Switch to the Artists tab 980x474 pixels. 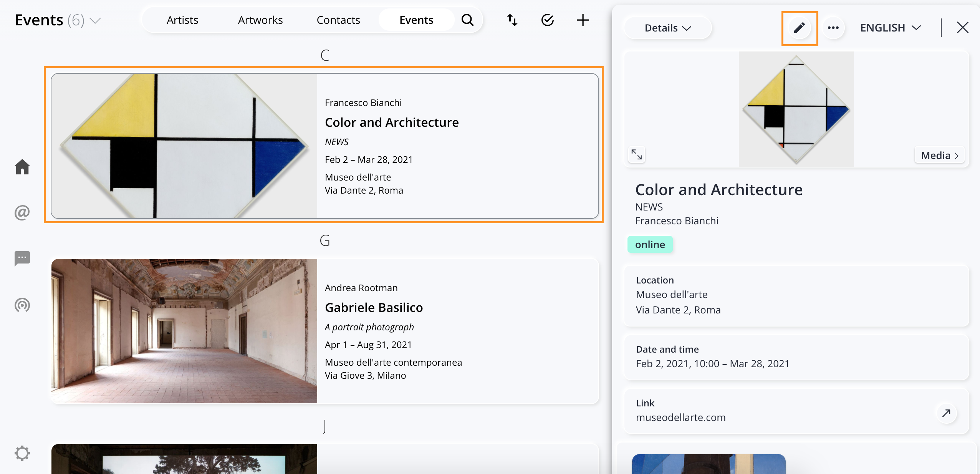coord(182,20)
